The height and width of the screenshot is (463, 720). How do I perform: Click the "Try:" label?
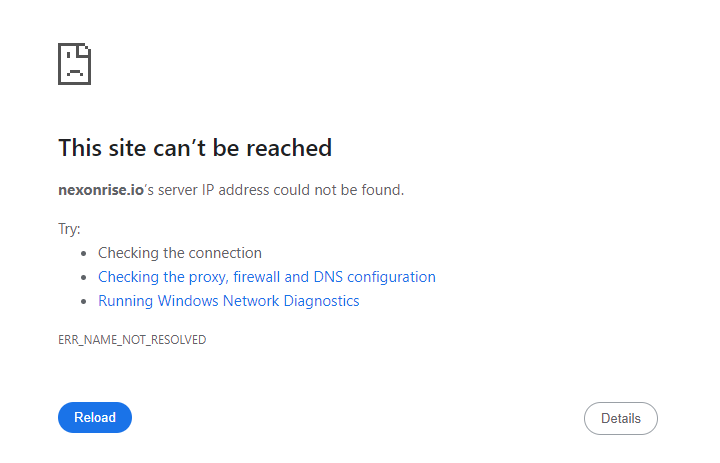[69, 229]
